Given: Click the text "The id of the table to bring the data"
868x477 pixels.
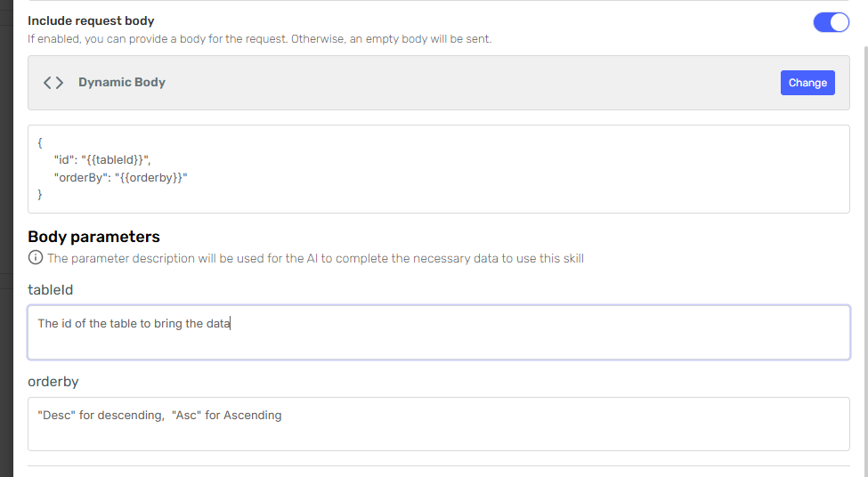Looking at the screenshot, I should (x=134, y=324).
